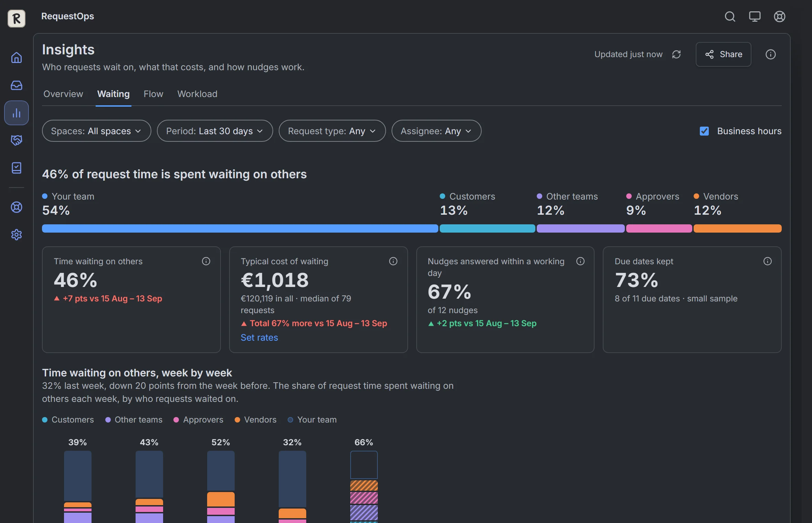Open the Home sidebar icon
Image resolution: width=812 pixels, height=523 pixels.
pos(17,57)
